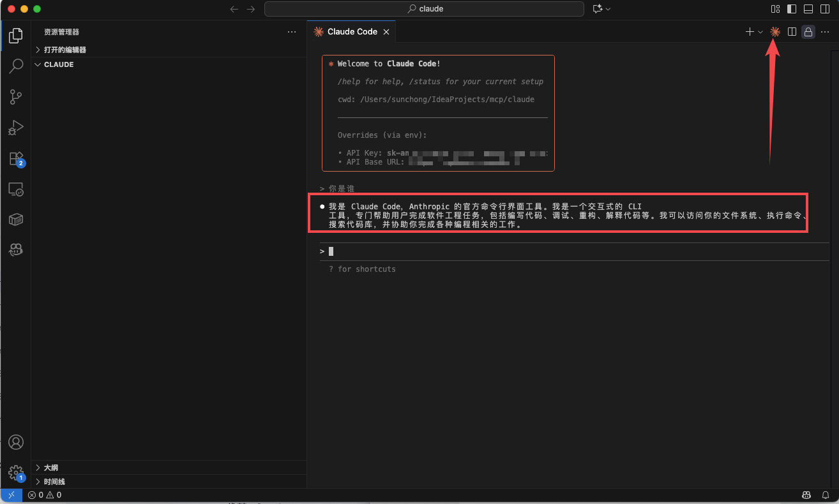The image size is (839, 504).
Task: Open the Manage settings gear
Action: click(x=16, y=472)
